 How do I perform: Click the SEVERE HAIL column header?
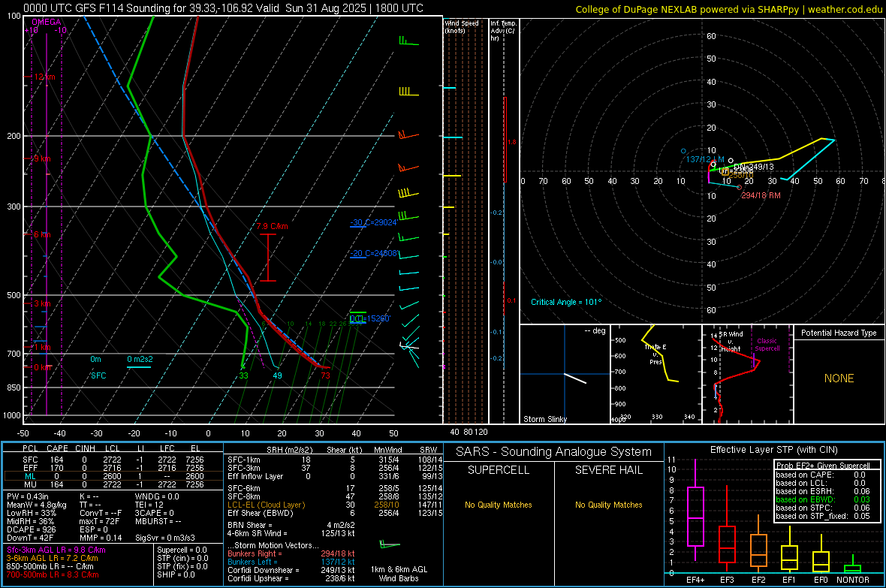[x=608, y=470]
